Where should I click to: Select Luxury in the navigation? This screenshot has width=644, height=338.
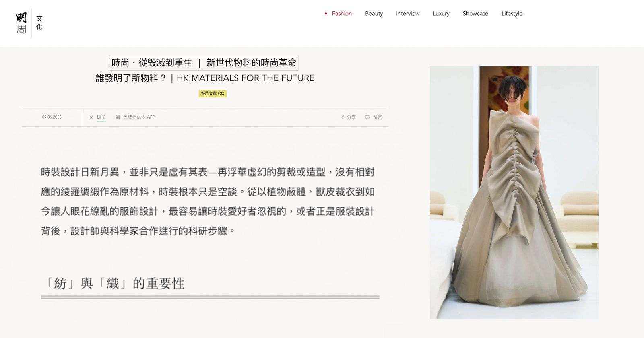coord(441,14)
